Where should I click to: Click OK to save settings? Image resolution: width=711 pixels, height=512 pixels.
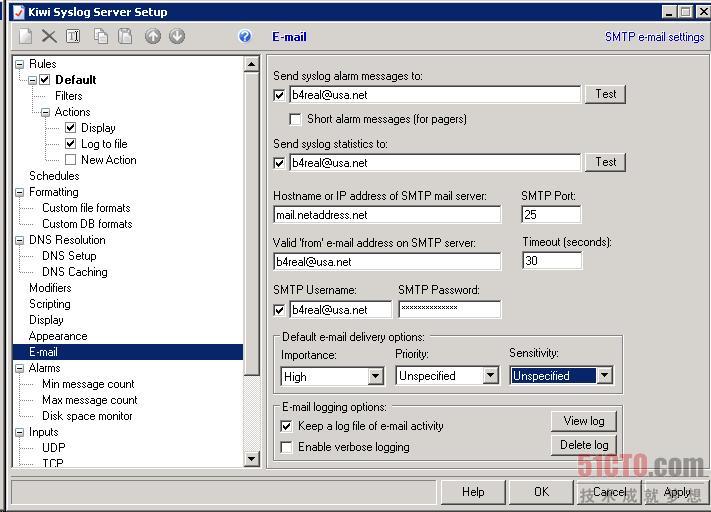tap(541, 492)
